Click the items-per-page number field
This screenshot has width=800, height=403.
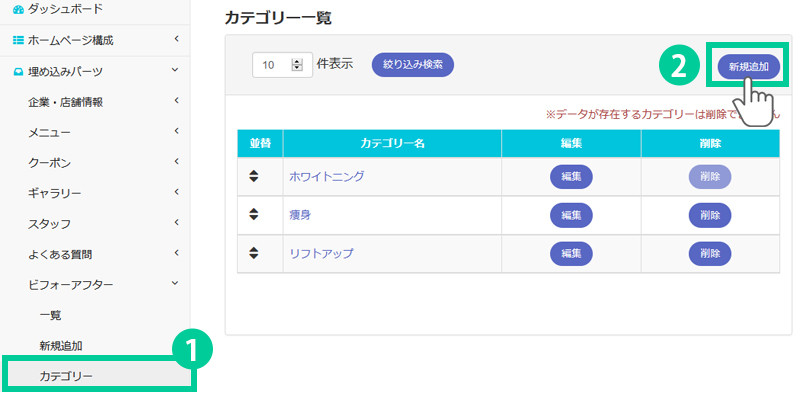(271, 65)
